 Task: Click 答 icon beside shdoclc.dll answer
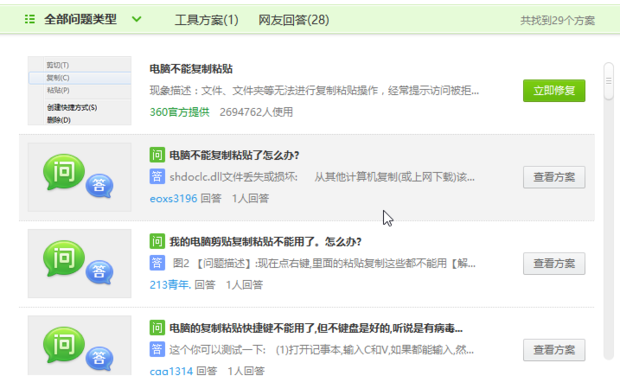point(157,176)
